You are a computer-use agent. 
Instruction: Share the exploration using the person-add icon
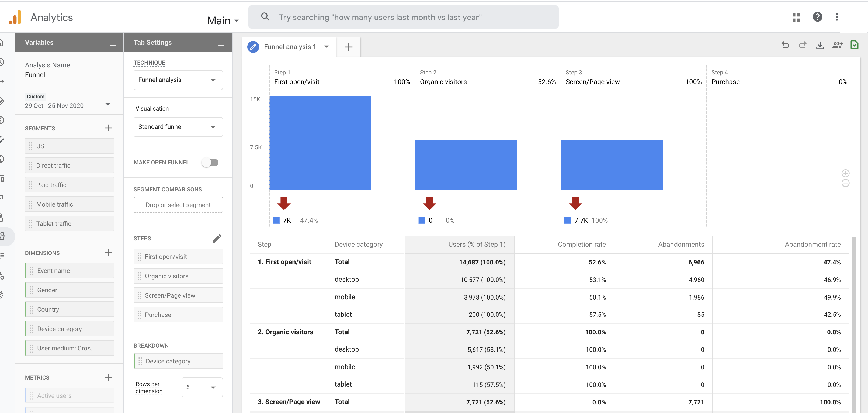[838, 45]
